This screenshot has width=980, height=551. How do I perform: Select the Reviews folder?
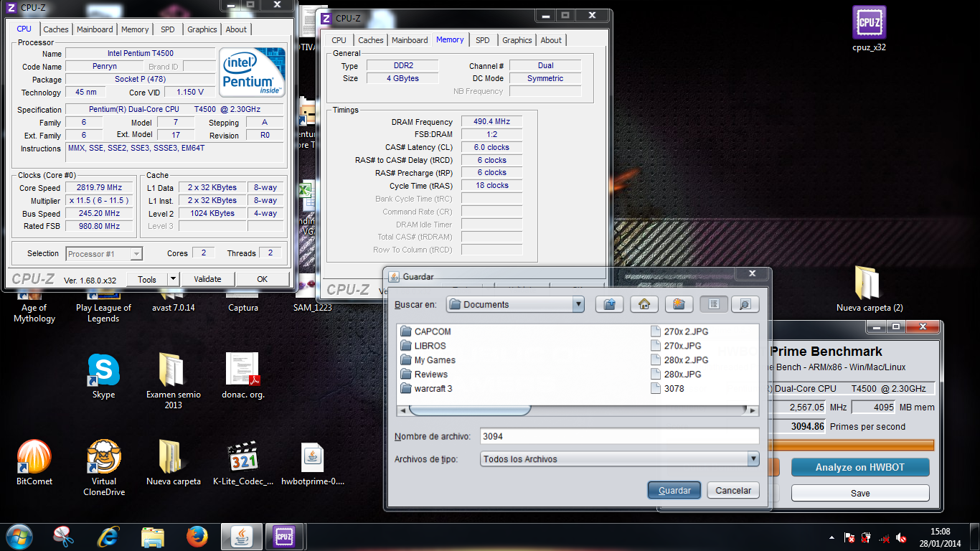tap(423, 375)
